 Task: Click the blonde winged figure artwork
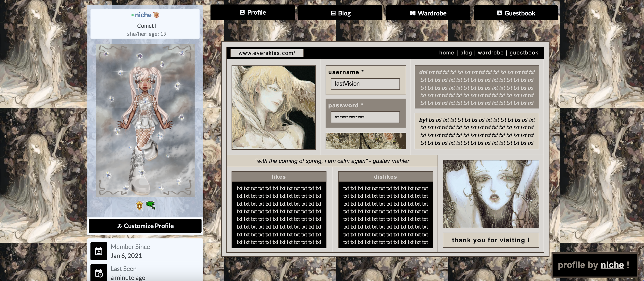(273, 107)
